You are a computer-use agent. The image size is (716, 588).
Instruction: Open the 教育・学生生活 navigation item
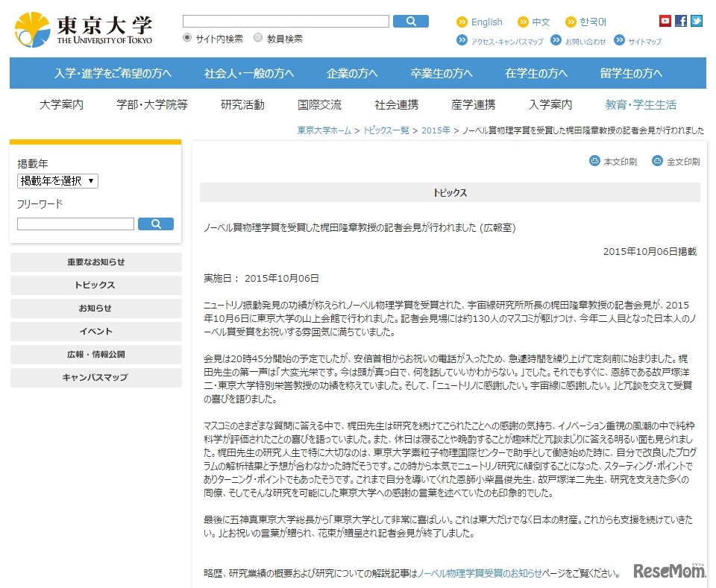(641, 104)
